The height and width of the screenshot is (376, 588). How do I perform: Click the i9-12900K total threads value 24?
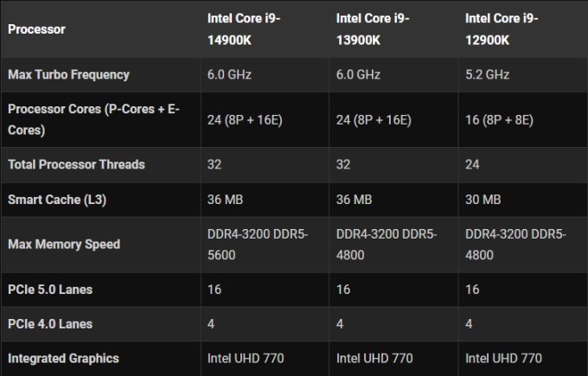pos(473,164)
